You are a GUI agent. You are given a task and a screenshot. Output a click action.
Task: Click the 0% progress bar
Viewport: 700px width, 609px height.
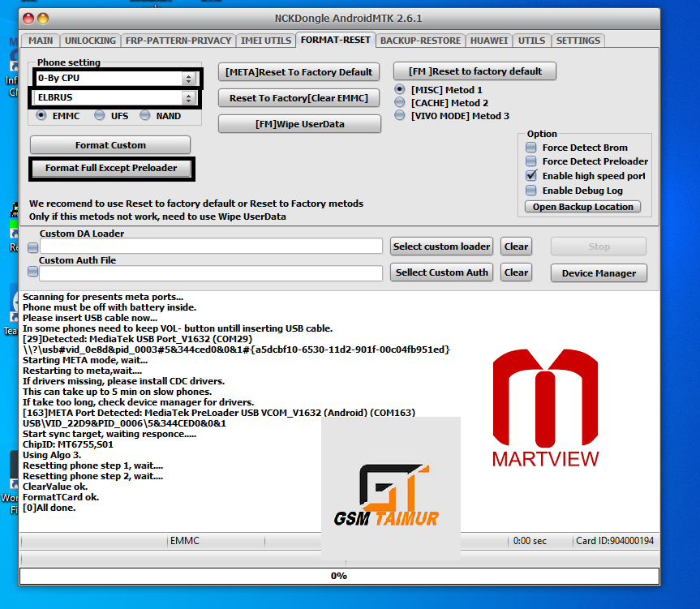click(339, 576)
